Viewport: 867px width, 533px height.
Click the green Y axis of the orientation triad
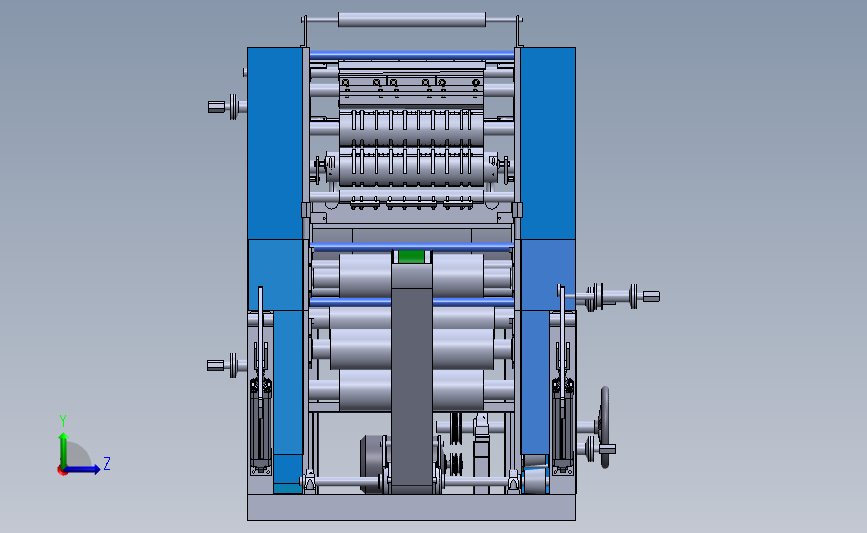pos(64,451)
